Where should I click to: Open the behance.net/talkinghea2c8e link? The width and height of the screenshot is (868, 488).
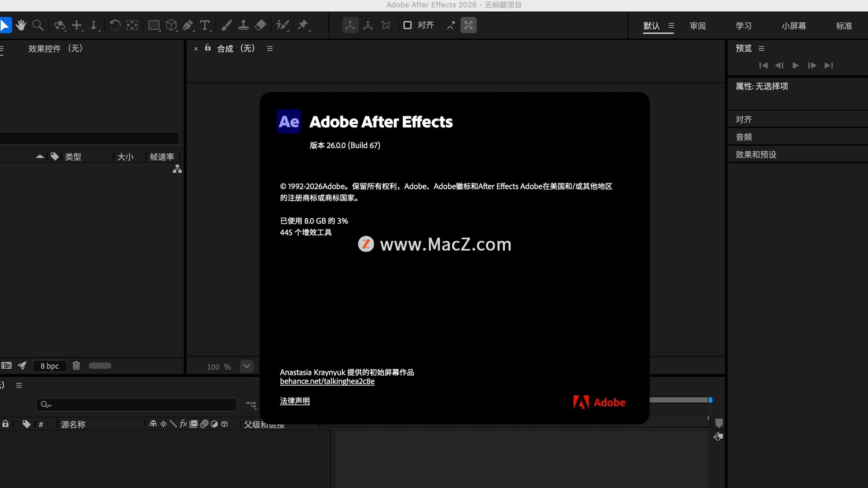coord(327,381)
